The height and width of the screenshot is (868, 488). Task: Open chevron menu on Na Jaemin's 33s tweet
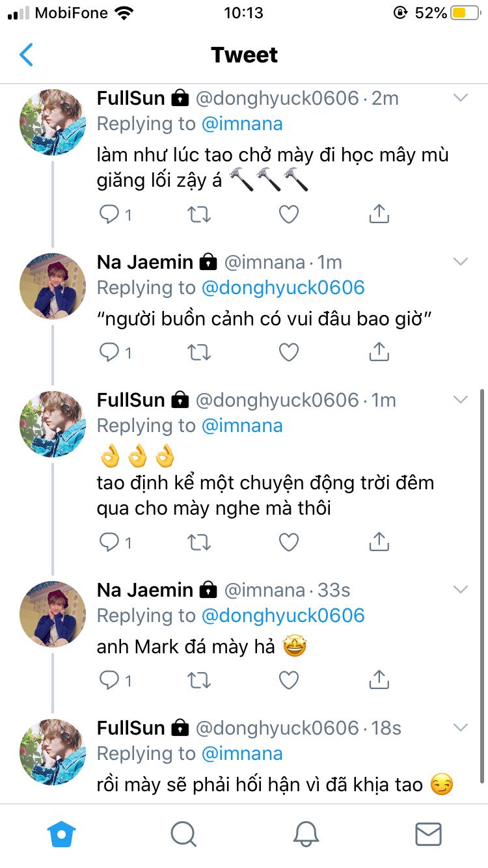coord(461,590)
